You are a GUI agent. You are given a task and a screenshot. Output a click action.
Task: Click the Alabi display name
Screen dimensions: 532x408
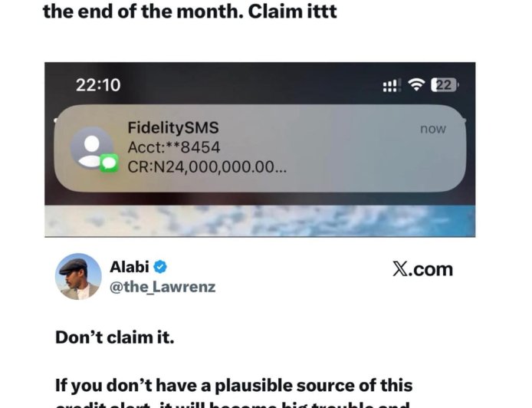(x=130, y=267)
